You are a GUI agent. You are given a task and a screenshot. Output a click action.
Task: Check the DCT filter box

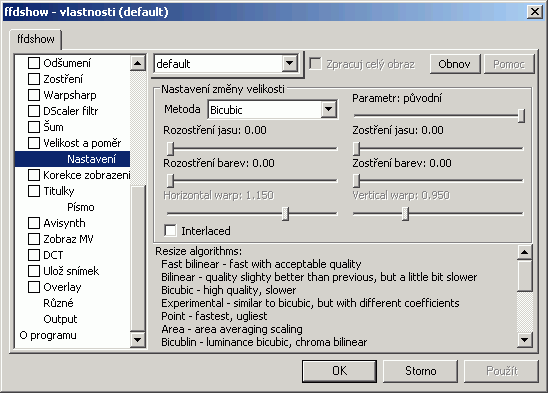(34, 255)
